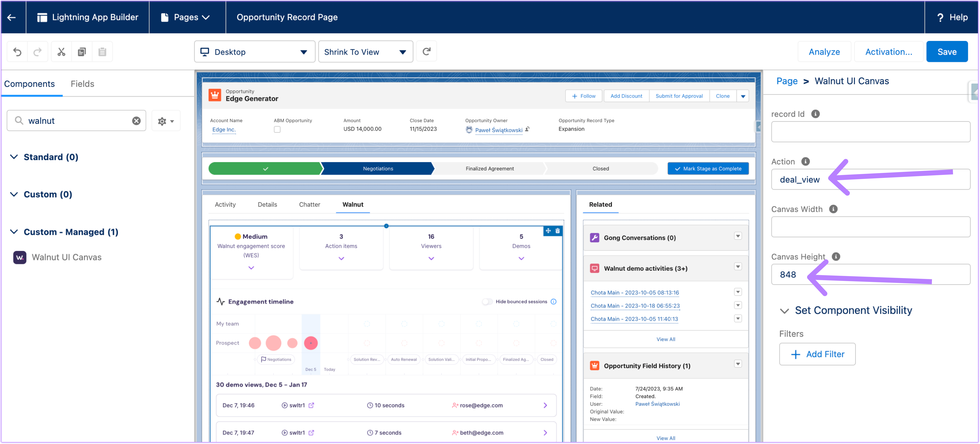Open more actions dropdown next to Clone
Screen dimensions: 980x444
[743, 96]
